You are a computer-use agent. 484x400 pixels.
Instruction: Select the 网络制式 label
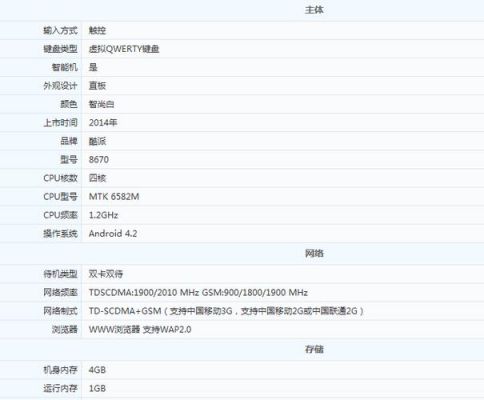point(60,311)
